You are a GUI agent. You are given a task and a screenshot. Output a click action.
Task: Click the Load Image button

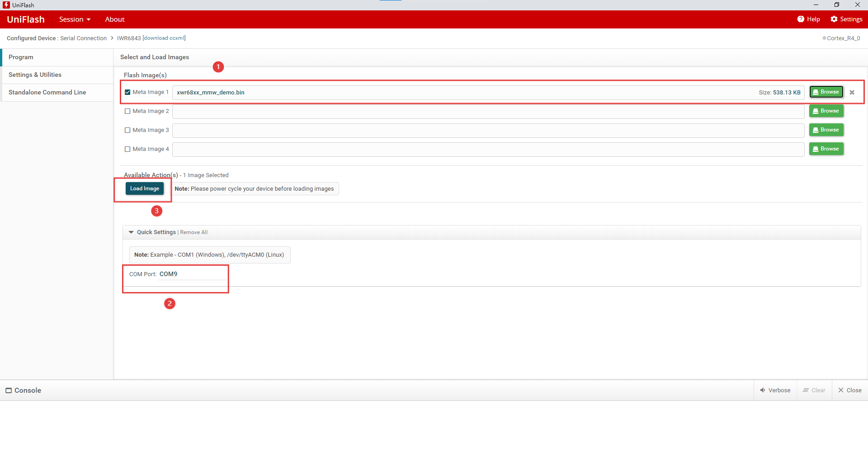pos(145,189)
